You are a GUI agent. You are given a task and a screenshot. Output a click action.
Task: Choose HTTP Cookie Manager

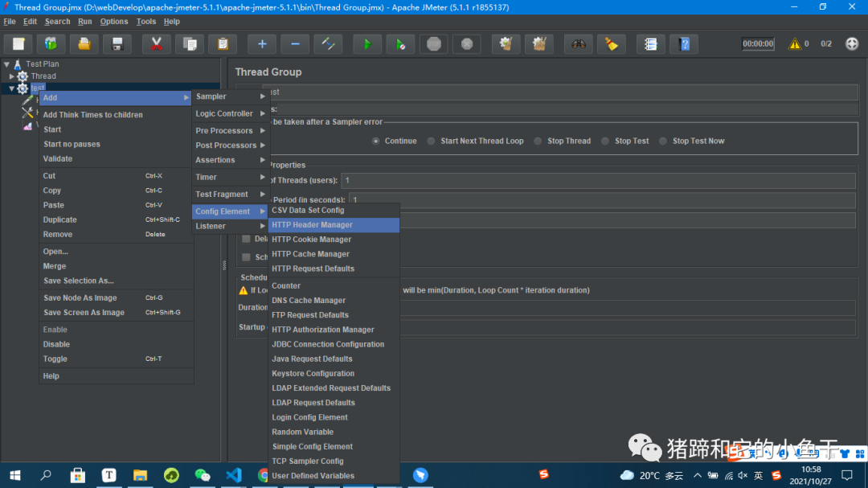(334, 240)
